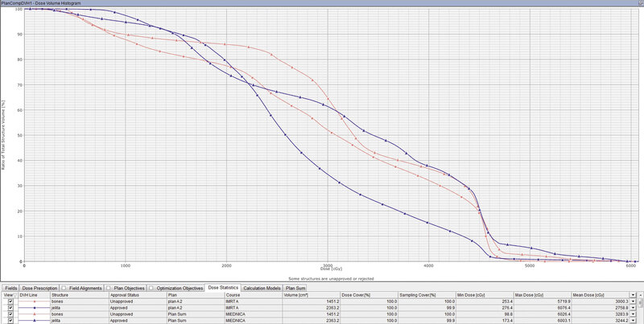Click DVH line swatch for jelita plan A2
This screenshot has height=324, width=644.
[x=34, y=308]
